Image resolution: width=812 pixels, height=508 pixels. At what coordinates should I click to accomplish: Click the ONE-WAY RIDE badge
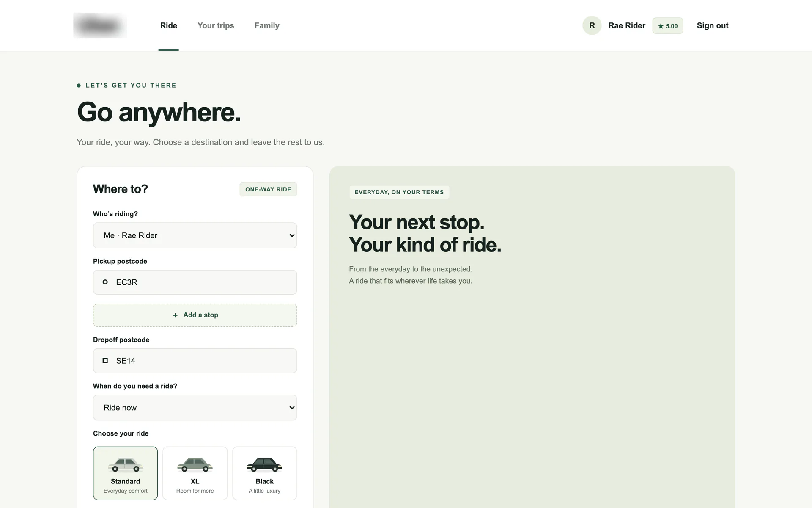tap(269, 189)
